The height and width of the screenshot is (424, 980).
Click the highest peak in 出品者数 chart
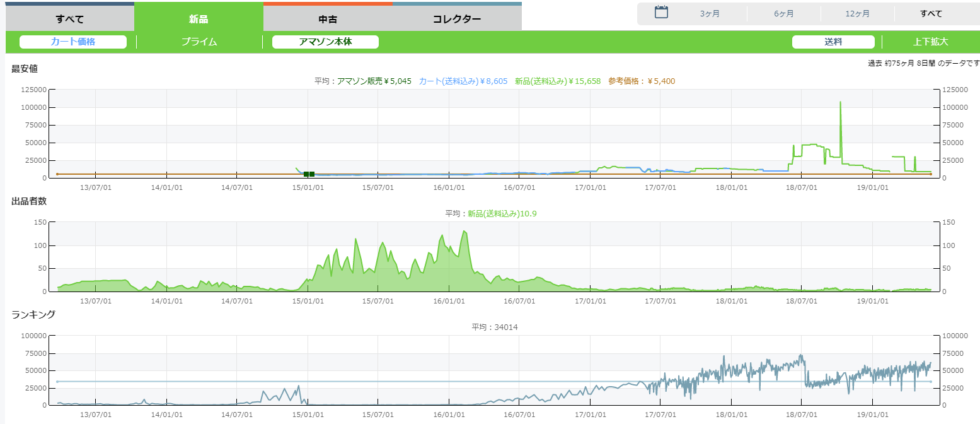(x=464, y=232)
